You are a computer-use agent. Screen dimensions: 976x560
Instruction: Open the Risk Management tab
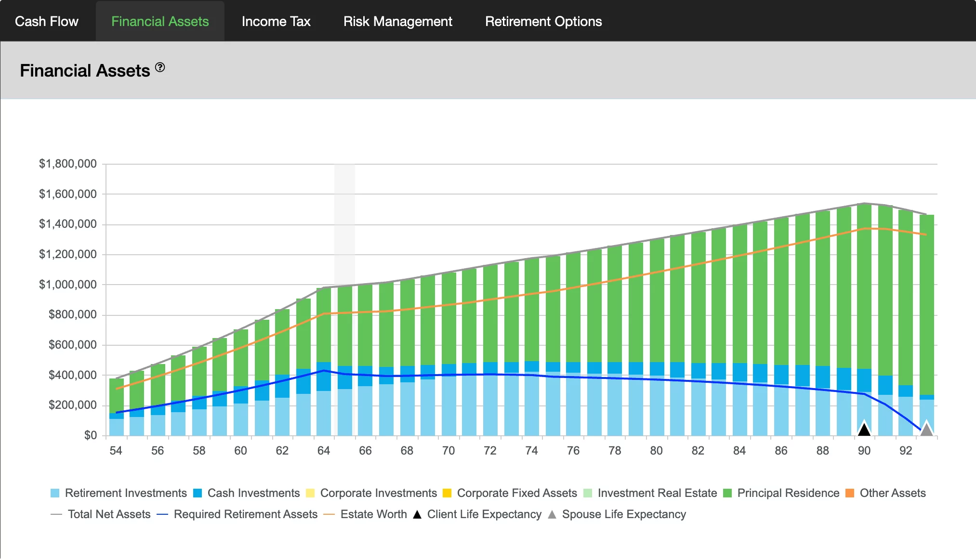click(398, 21)
